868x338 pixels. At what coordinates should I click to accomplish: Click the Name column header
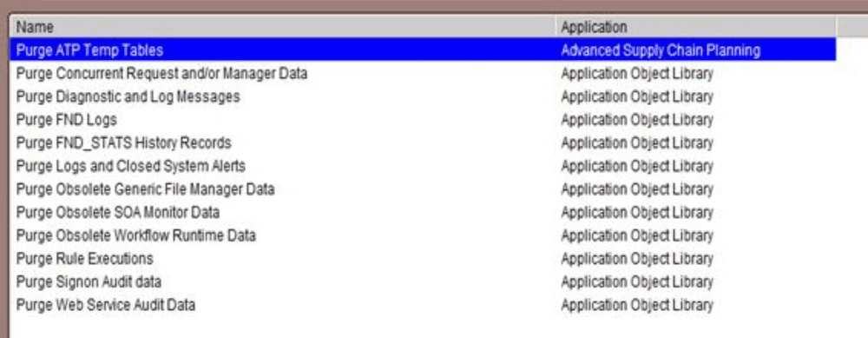point(283,27)
